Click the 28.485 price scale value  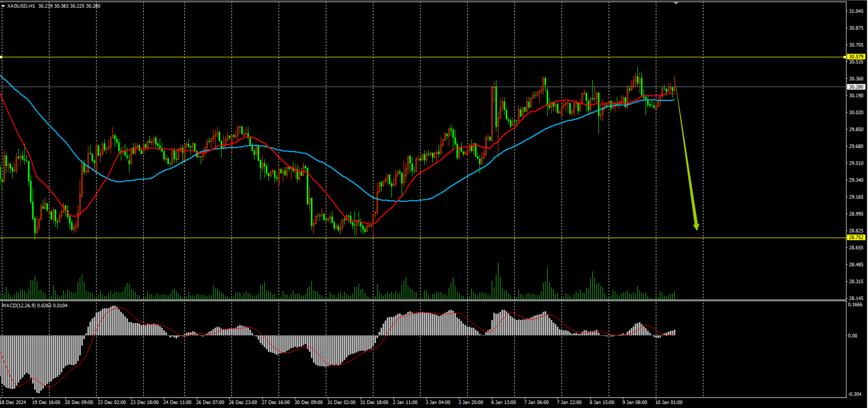pos(856,265)
